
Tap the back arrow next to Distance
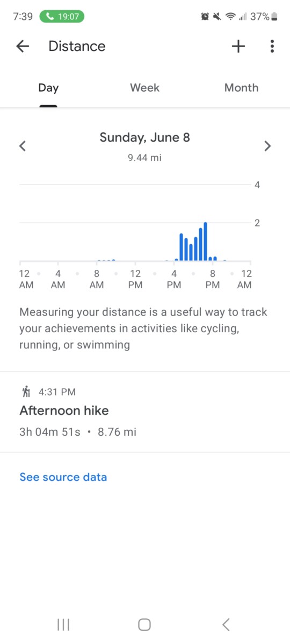pyautogui.click(x=23, y=46)
